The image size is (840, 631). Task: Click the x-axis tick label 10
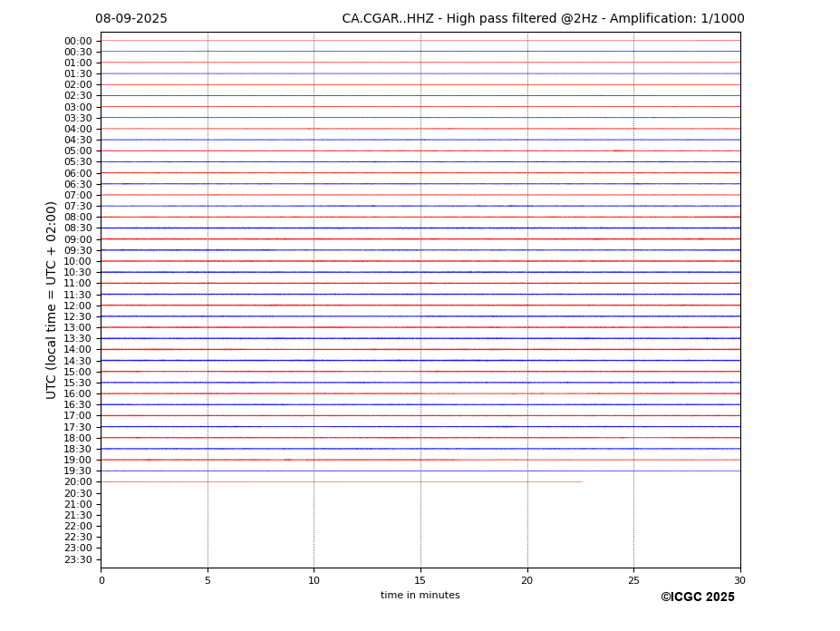(x=314, y=580)
